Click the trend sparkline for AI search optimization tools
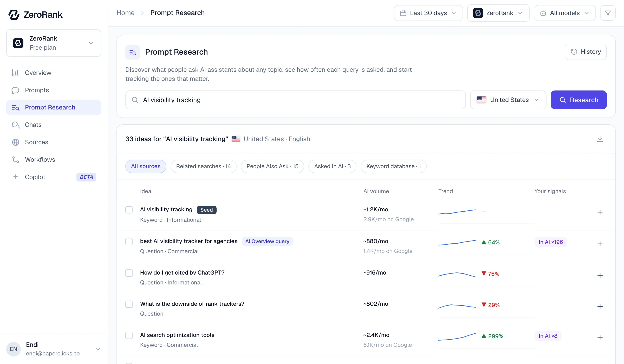 click(x=457, y=337)
